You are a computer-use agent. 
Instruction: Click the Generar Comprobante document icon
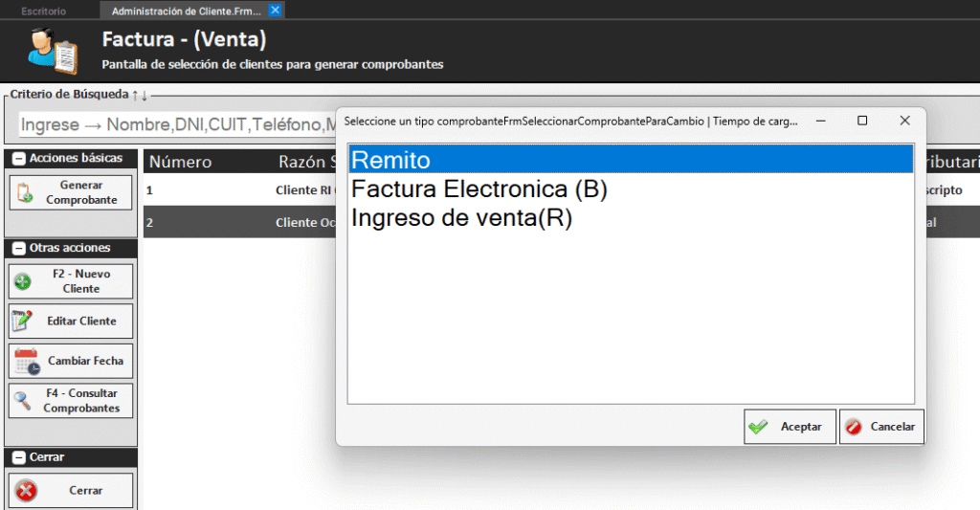pos(25,192)
